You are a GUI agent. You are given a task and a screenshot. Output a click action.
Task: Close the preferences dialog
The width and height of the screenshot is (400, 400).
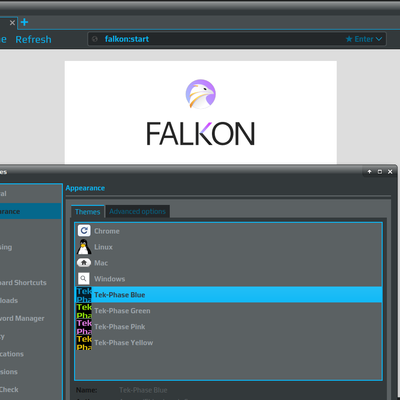[x=390, y=172]
